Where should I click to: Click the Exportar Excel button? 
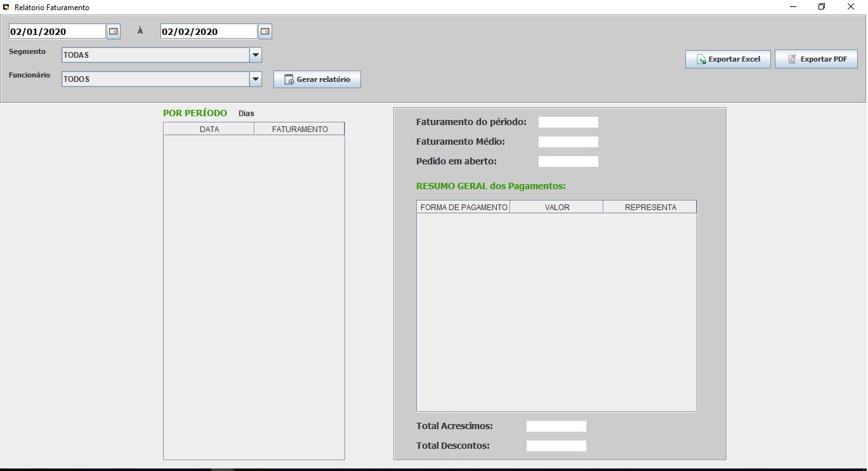pyautogui.click(x=728, y=59)
